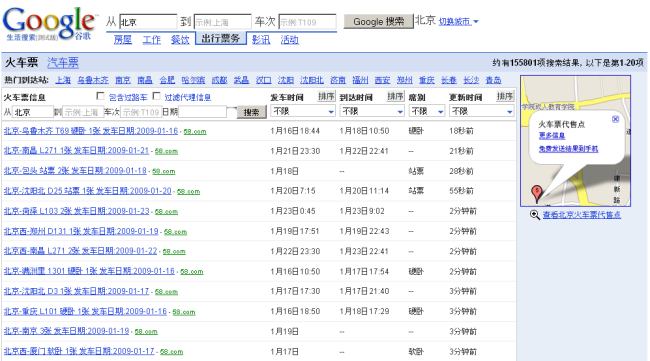Open the 汽车票 section link
650x361 pixels.
click(x=63, y=63)
